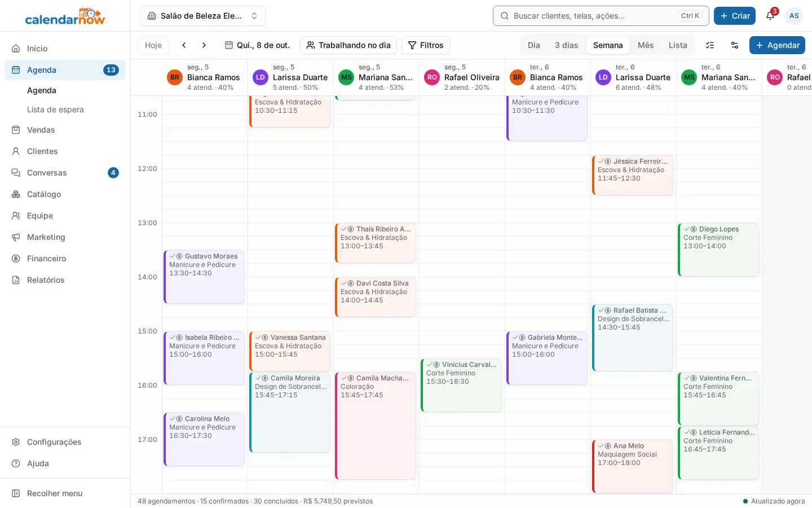The width and height of the screenshot is (812, 508).
Task: Click the Hoje button
Action: [x=153, y=45]
